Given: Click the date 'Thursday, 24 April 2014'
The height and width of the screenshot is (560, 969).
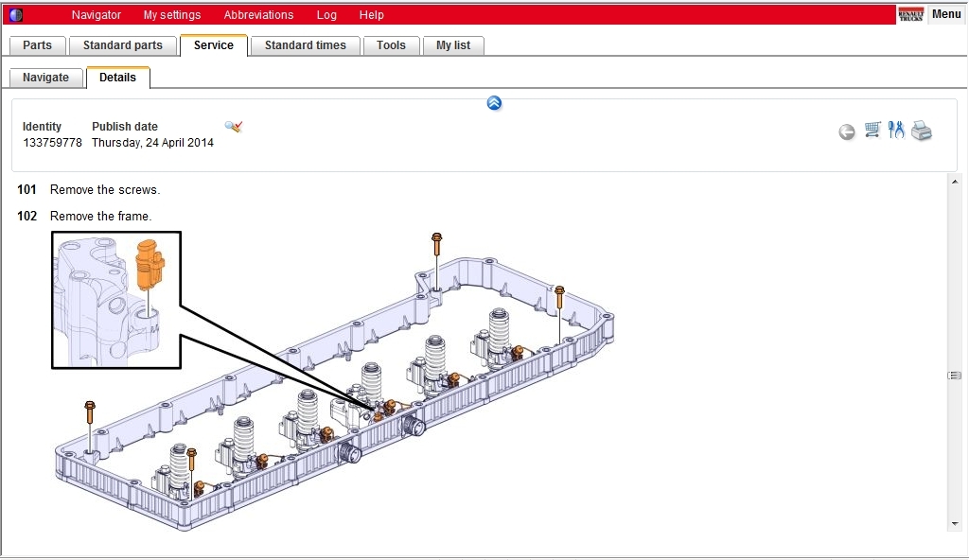Looking at the screenshot, I should coord(152,143).
